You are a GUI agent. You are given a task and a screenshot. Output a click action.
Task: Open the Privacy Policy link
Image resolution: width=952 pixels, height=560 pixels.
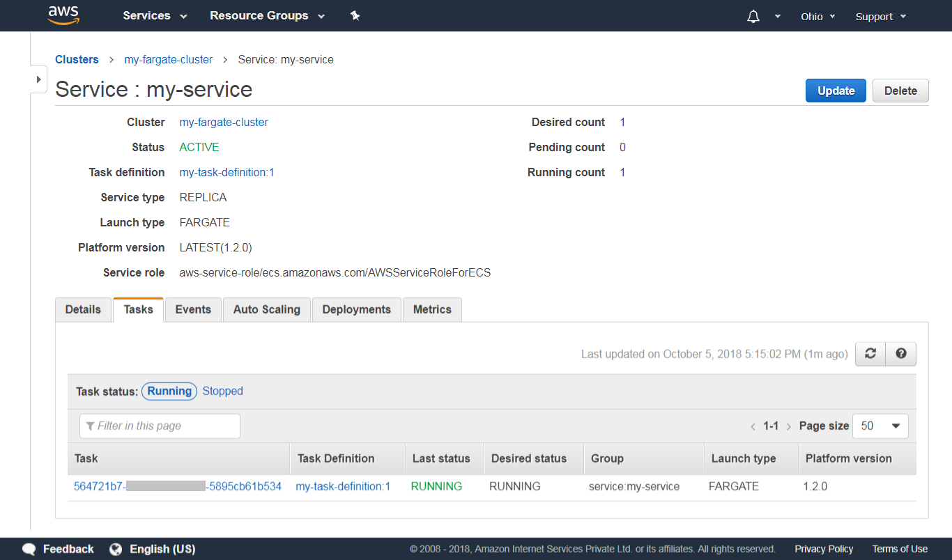824,550
